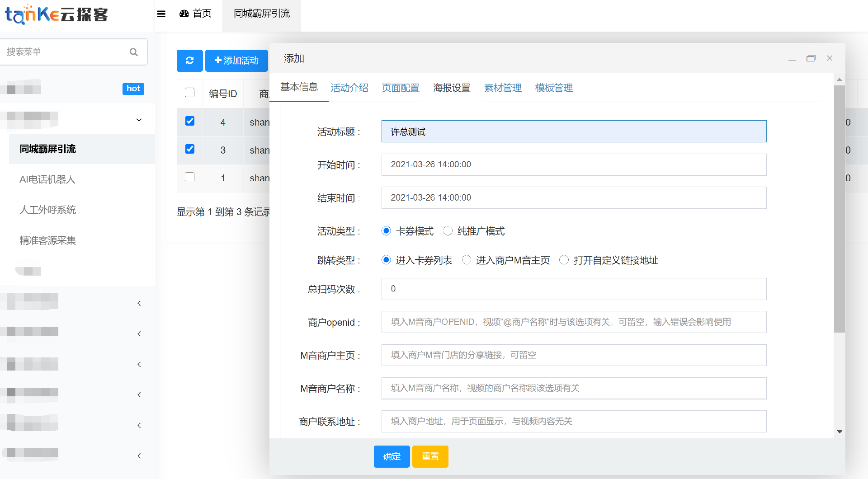868x479 pixels.
Task: Switch to the 素材管理 tab
Action: (503, 88)
